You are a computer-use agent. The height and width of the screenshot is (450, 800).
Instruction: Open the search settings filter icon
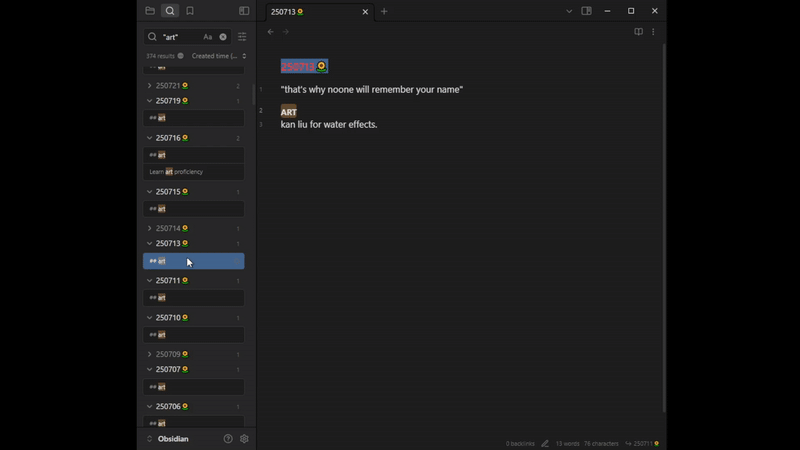coord(242,37)
